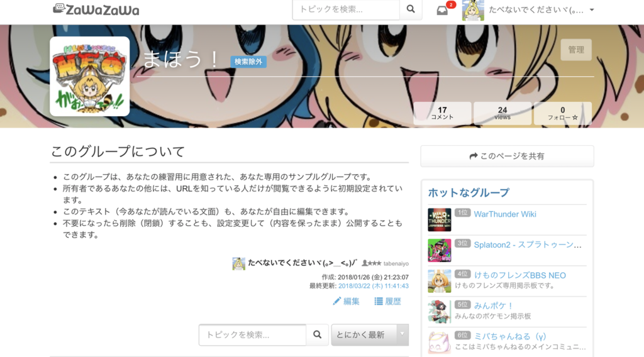This screenshot has width=644, height=357.
Task: Click けものフレンズ専用掲示板です description
Action: tap(505, 285)
